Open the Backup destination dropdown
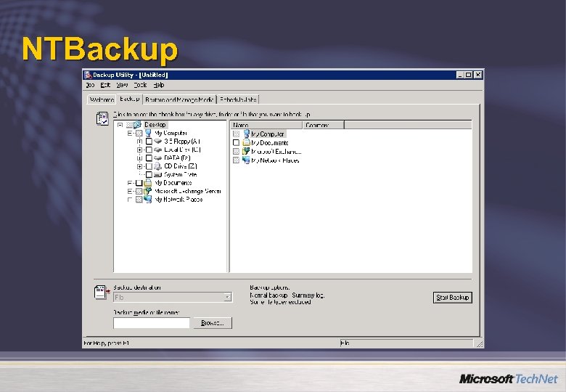Image resolution: width=566 pixels, height=392 pixels. [x=227, y=297]
